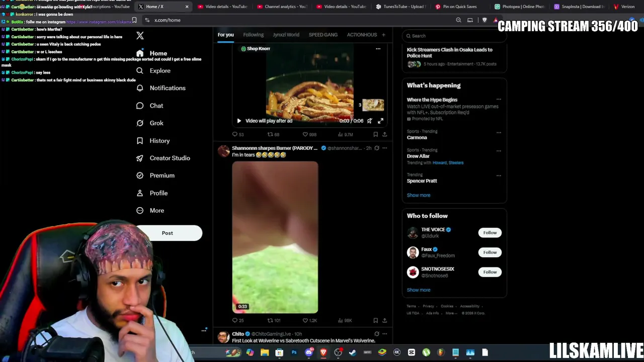Switch to the Following tab
This screenshot has width=644, height=362.
(x=253, y=35)
